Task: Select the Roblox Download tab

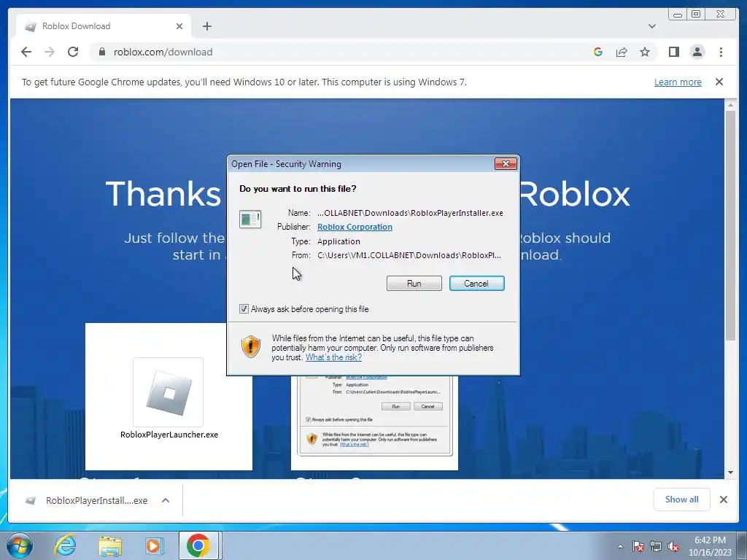Action: [x=104, y=26]
